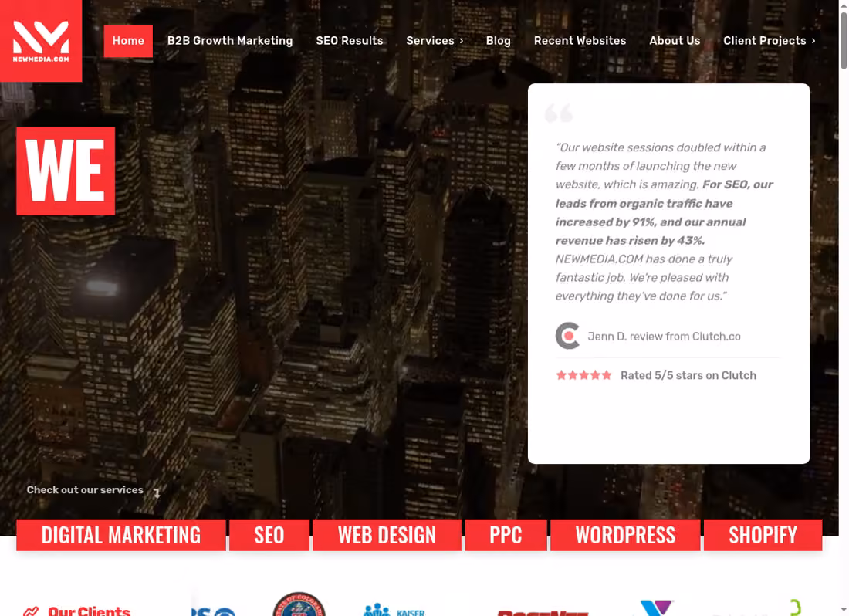Click the down arrow next to services text
This screenshot has height=616, width=849.
coord(157,492)
